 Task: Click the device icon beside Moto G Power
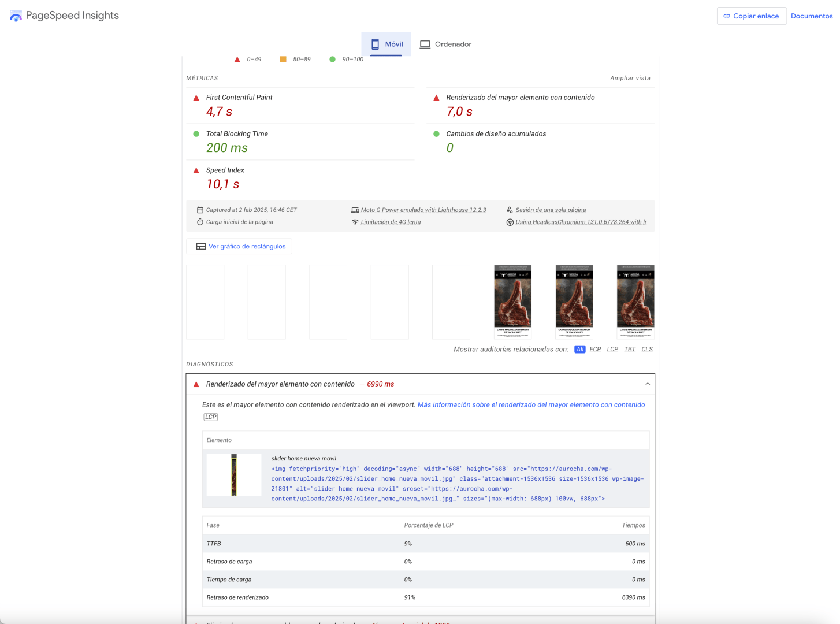355,210
